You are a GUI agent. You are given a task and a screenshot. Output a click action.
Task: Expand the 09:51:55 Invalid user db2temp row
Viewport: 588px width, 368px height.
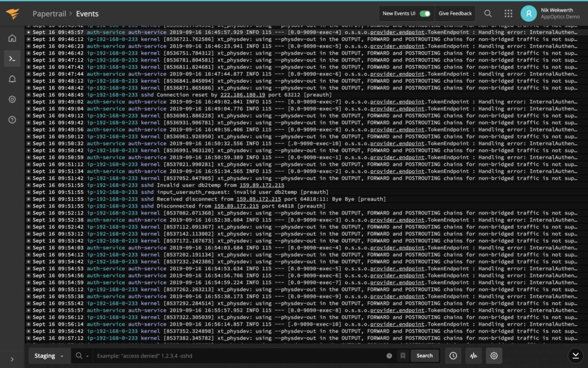pos(29,185)
